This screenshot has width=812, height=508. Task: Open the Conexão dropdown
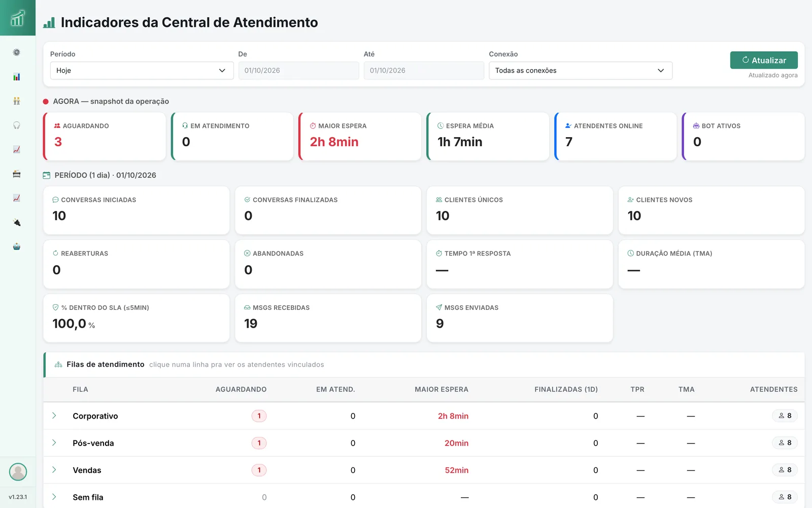[x=581, y=71]
